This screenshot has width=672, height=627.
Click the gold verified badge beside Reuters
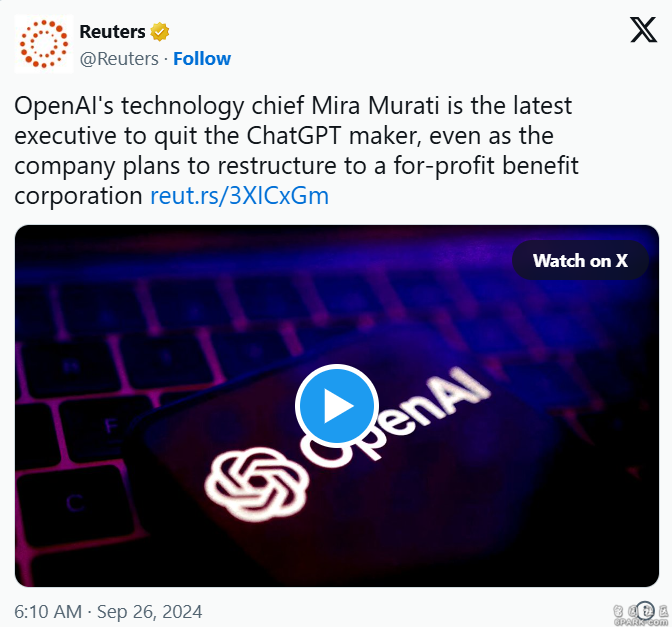coord(159,32)
